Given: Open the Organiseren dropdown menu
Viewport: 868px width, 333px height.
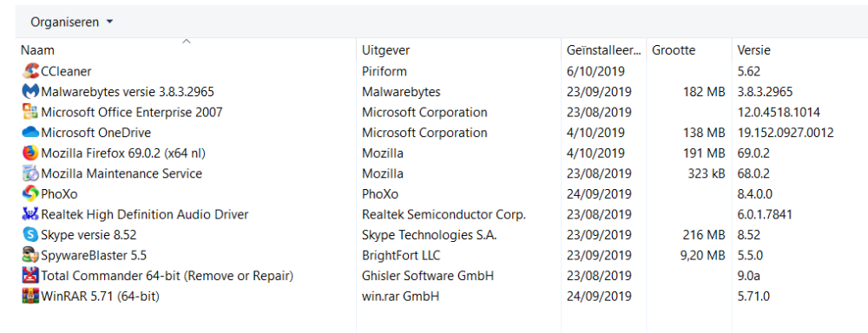Looking at the screenshot, I should pyautogui.click(x=71, y=23).
